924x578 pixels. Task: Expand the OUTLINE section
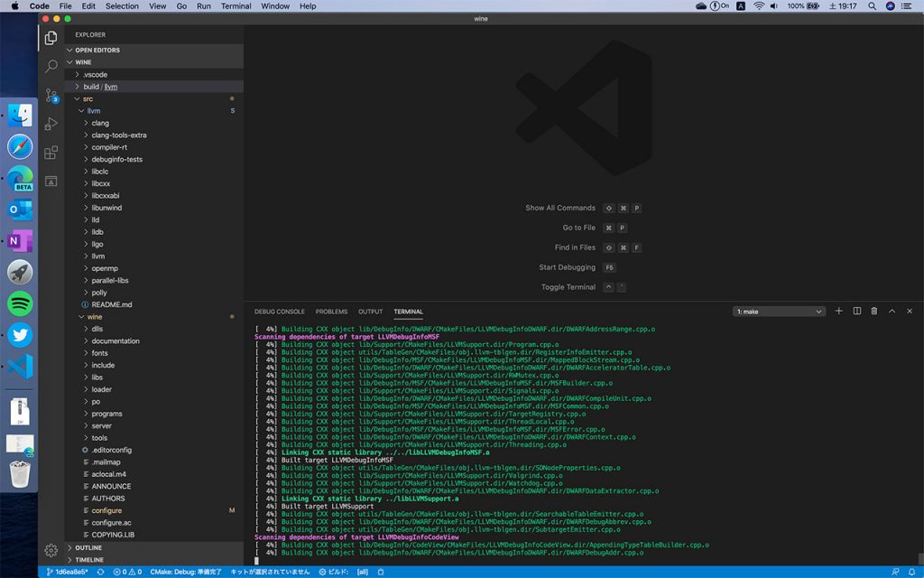pos(153,548)
